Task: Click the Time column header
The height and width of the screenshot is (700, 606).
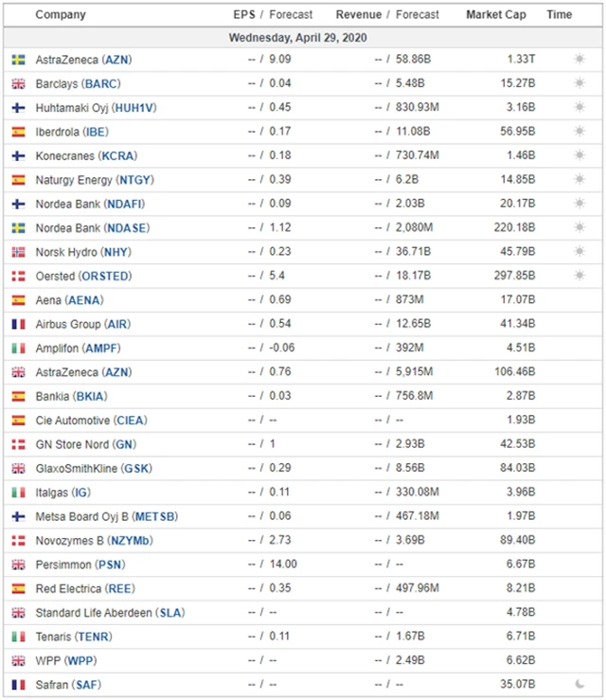Action: pyautogui.click(x=560, y=15)
